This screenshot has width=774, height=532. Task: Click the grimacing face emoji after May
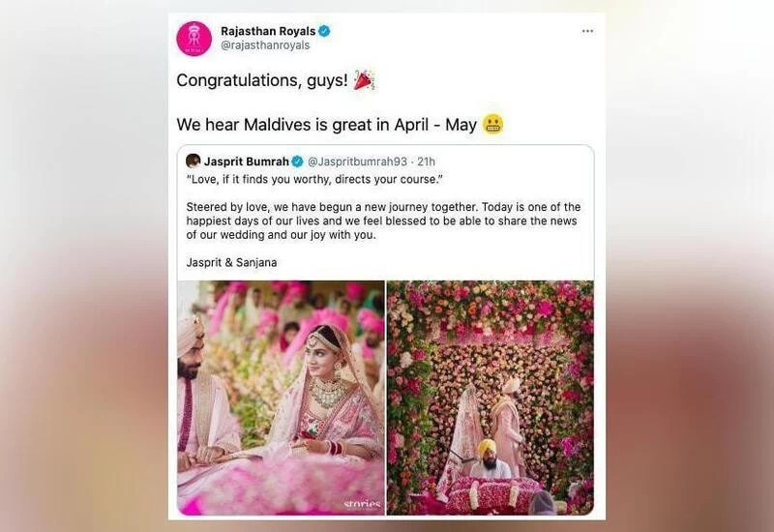[492, 125]
